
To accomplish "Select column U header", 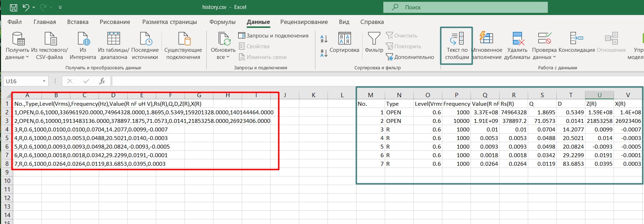I will coord(599,95).
